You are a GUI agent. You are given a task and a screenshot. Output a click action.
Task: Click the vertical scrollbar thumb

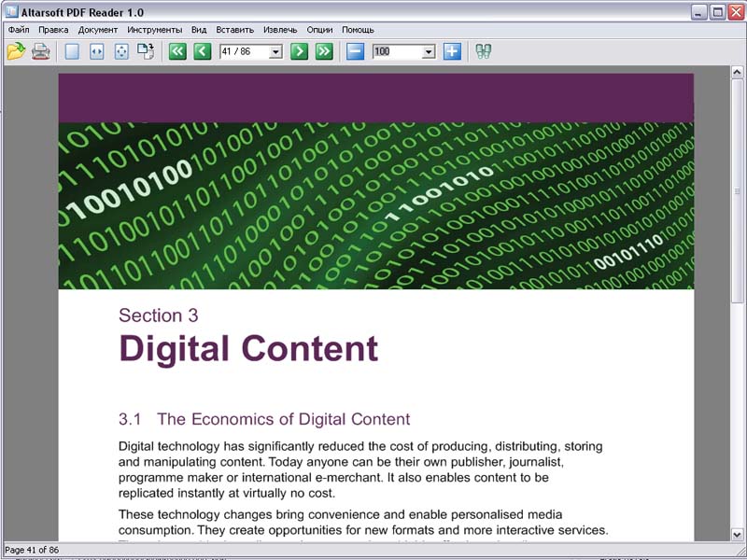pyautogui.click(x=737, y=190)
